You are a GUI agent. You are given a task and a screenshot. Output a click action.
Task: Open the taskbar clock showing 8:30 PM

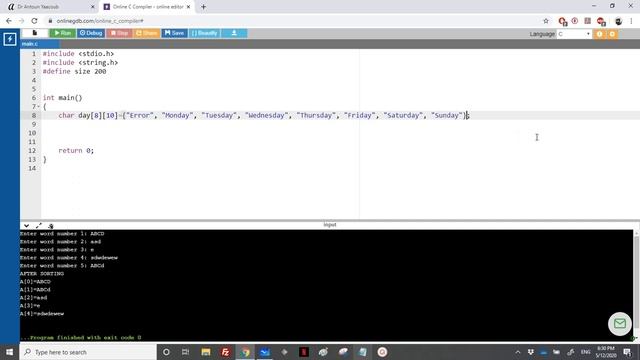[606, 352]
